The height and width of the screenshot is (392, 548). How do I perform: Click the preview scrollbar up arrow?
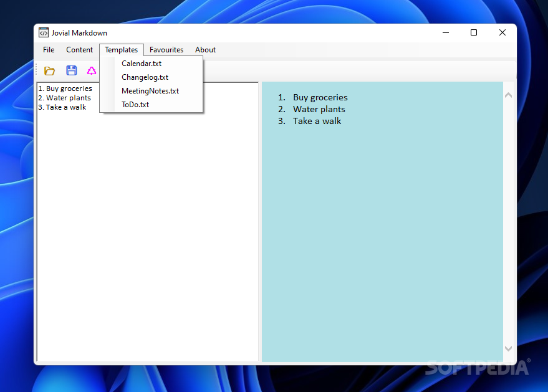[x=509, y=95]
